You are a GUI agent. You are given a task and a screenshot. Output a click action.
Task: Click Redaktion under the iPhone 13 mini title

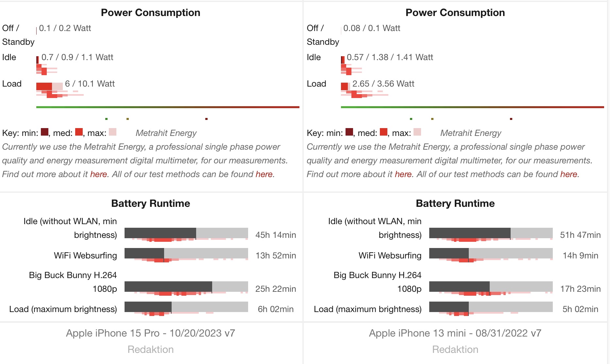click(x=455, y=349)
